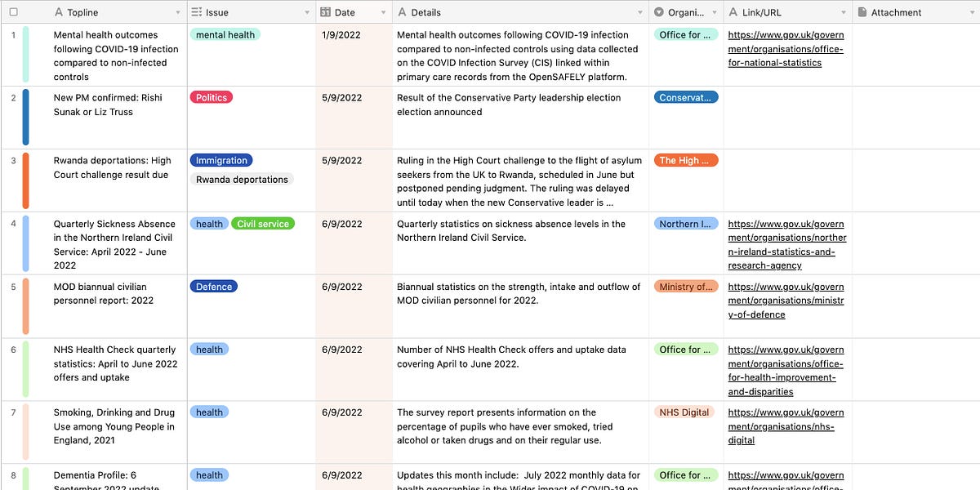Click the 6/9/2022 date in the MOD row
The height and width of the screenshot is (490, 980).
pos(341,287)
